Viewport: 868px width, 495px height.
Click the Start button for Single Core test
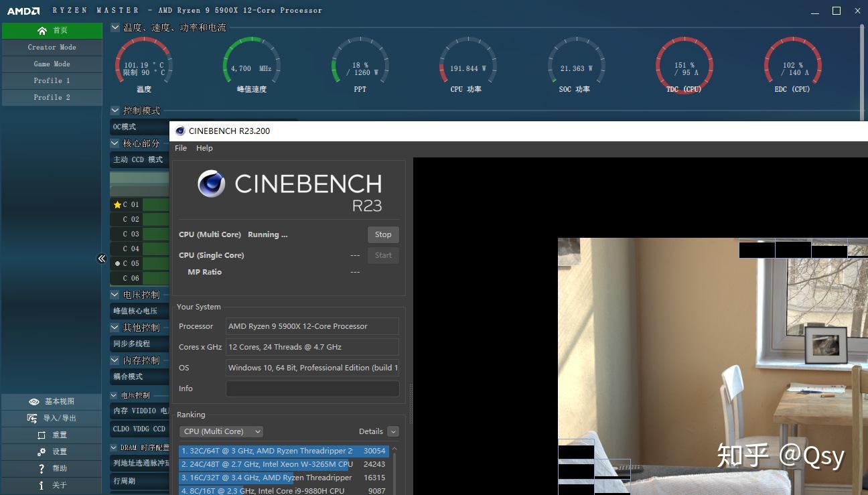pos(383,255)
